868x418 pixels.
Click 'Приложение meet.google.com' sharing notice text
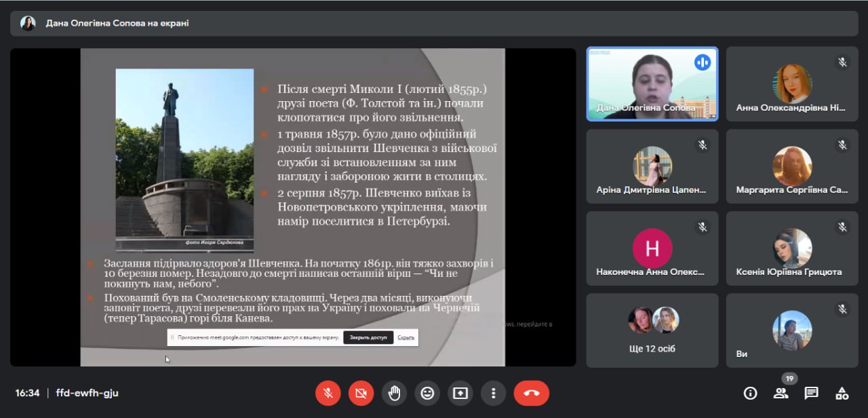point(258,337)
